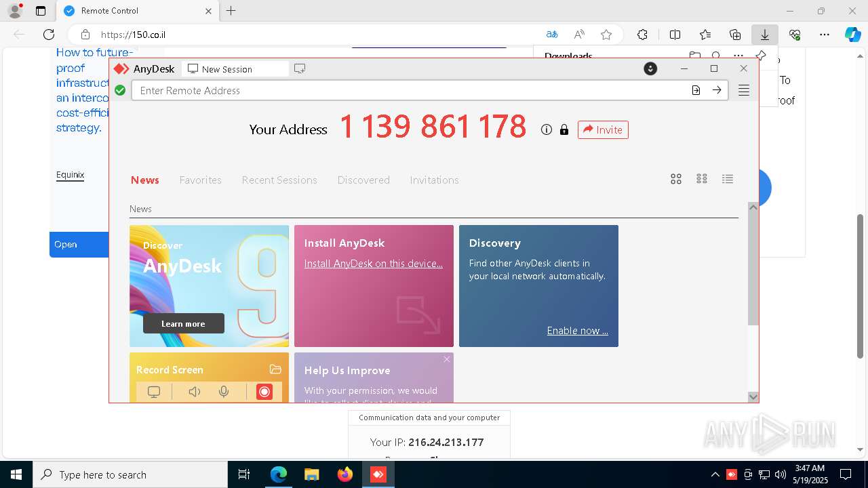Image resolution: width=868 pixels, height=488 pixels.
Task: Click the connect arrow in the address bar
Action: (717, 90)
